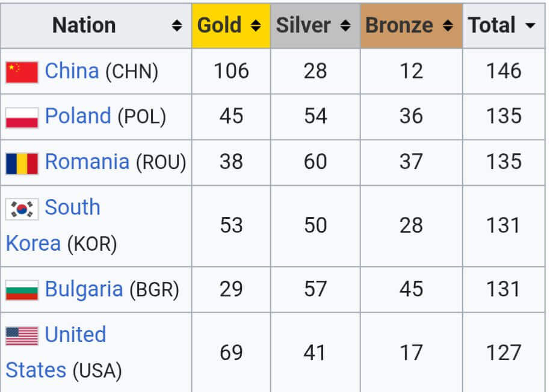
Task: Sort by Bronze medal count
Action: pos(447,26)
